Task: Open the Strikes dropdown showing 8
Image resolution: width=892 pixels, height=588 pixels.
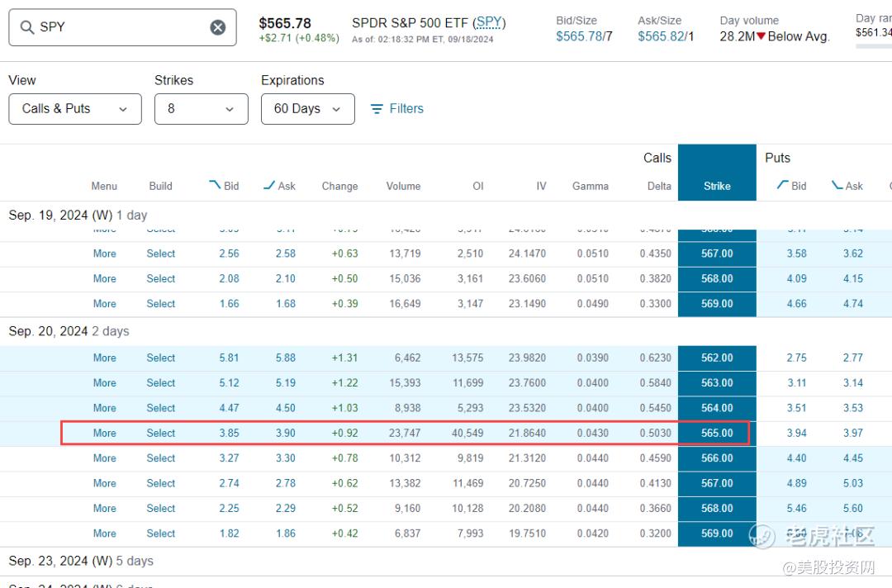Action: click(202, 109)
